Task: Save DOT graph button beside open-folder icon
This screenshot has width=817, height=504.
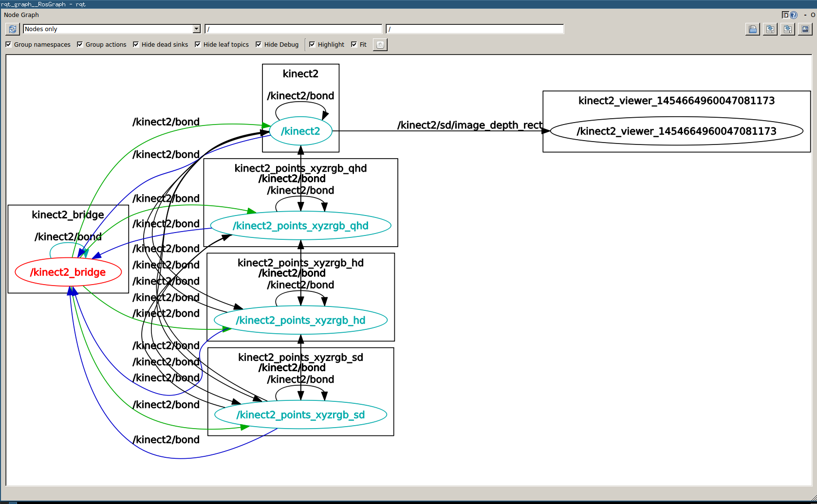Action: pos(770,29)
